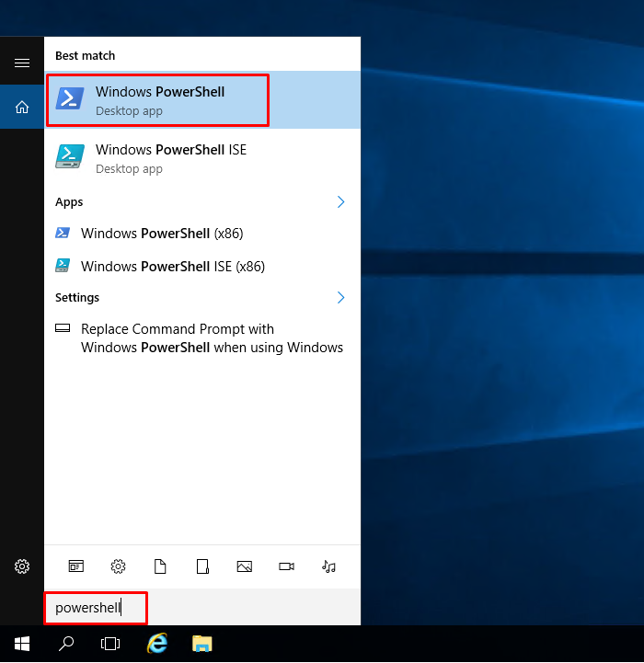The width and height of the screenshot is (644, 663).
Task: Open the Replace Command Prompt setting
Action: [x=202, y=338]
